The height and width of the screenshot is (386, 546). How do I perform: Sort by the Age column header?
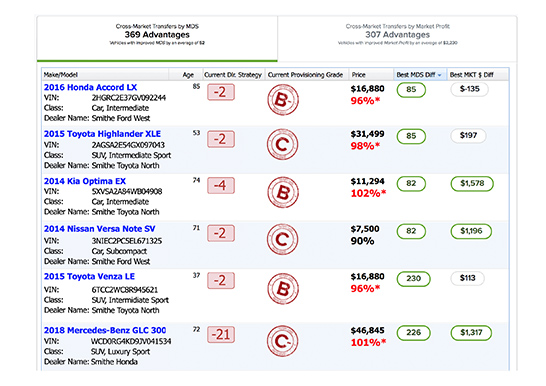pos(188,74)
